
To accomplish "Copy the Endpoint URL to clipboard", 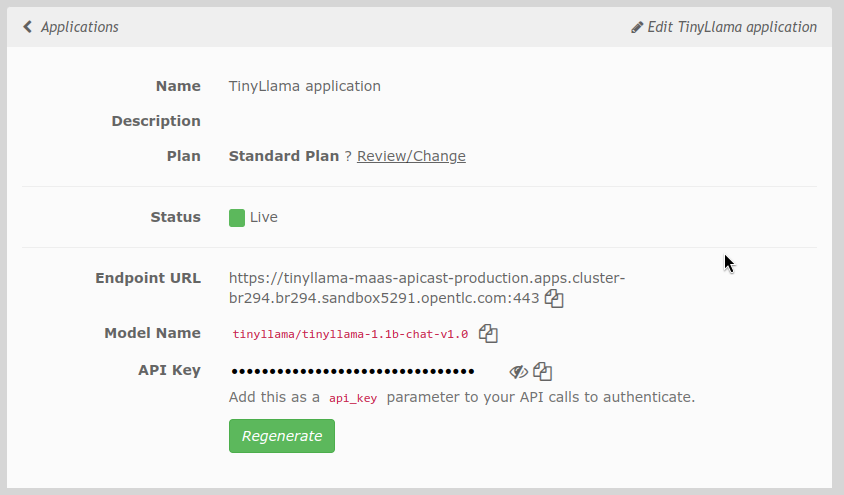I will pos(554,299).
